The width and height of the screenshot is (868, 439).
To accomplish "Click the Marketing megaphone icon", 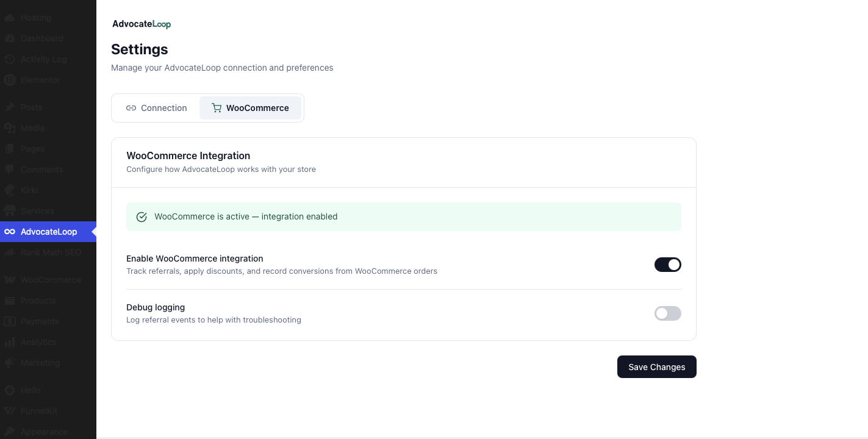I will [10, 363].
